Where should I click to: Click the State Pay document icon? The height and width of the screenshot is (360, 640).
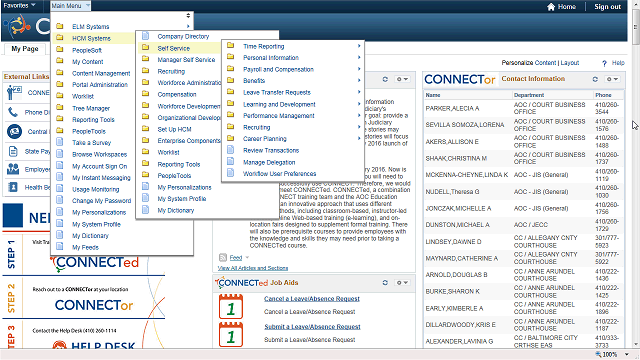point(13,151)
